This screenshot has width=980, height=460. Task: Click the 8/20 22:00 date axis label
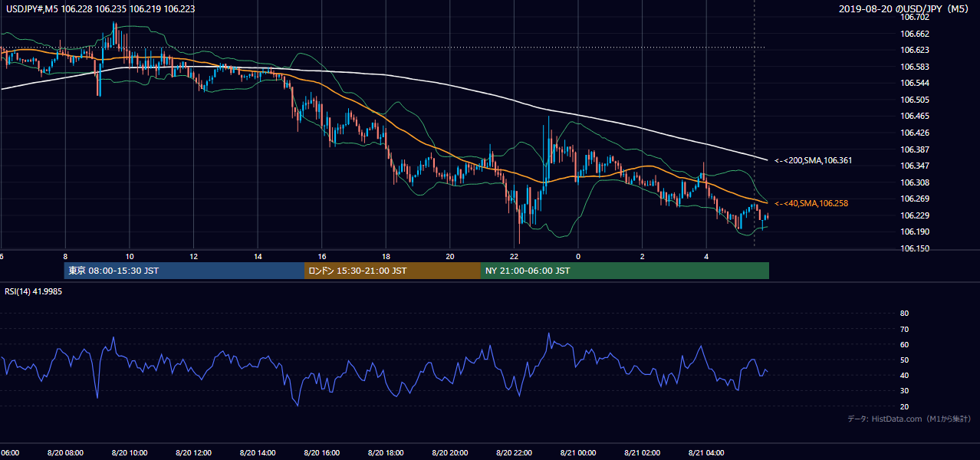click(x=514, y=452)
